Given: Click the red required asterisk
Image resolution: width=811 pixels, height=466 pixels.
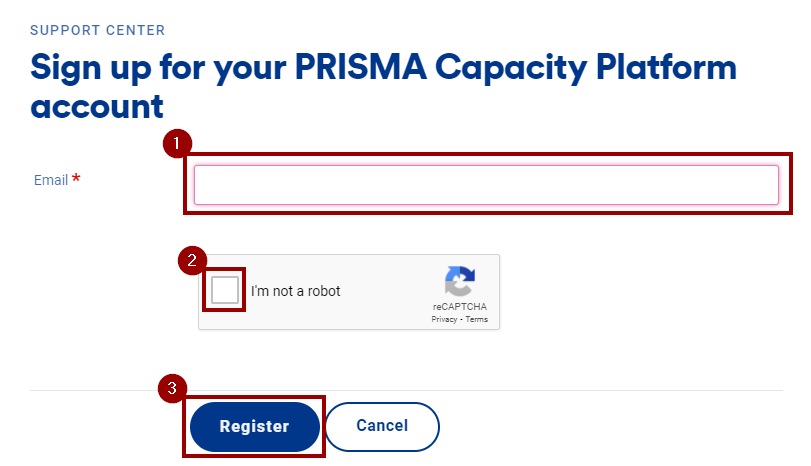Looking at the screenshot, I should click(x=76, y=180).
